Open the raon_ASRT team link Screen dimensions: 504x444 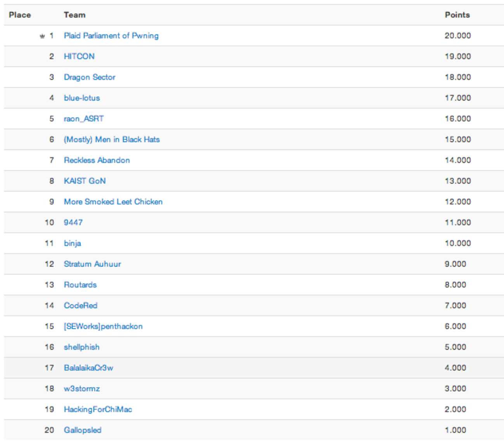point(84,119)
